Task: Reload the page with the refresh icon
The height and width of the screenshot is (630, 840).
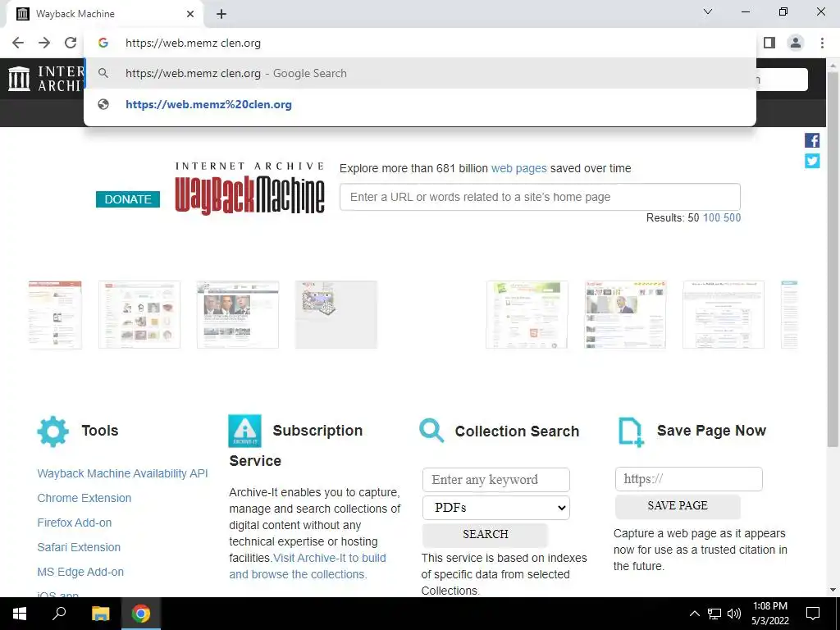Action: coord(71,43)
